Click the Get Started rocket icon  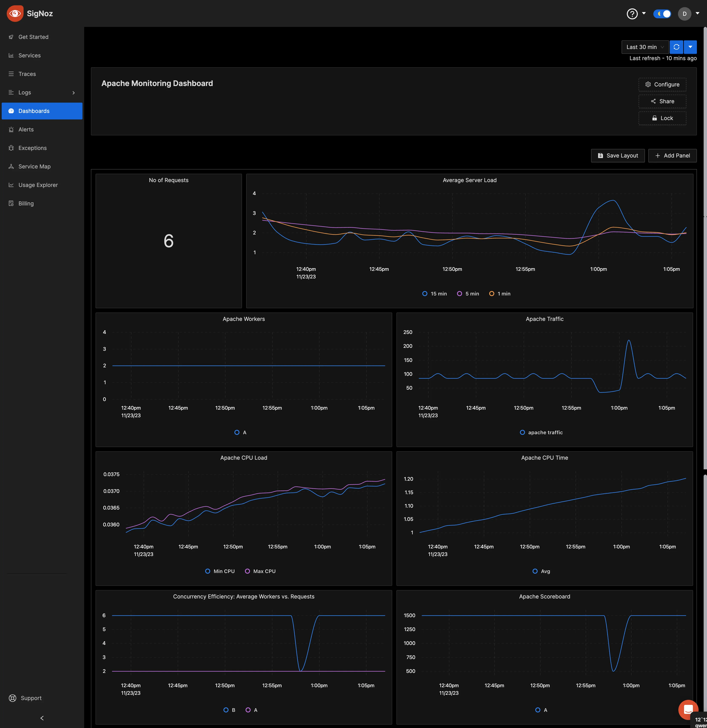[11, 37]
